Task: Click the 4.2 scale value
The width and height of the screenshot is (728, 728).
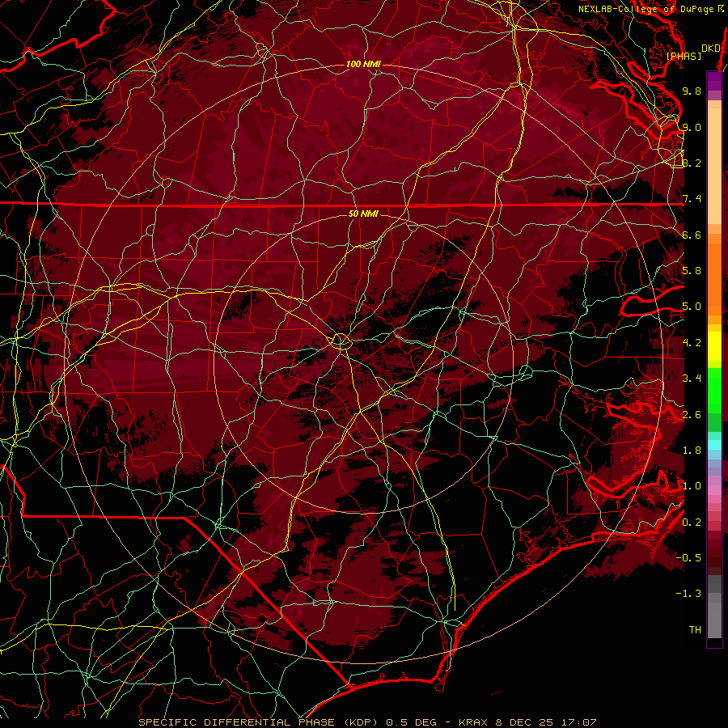Action: [x=692, y=343]
